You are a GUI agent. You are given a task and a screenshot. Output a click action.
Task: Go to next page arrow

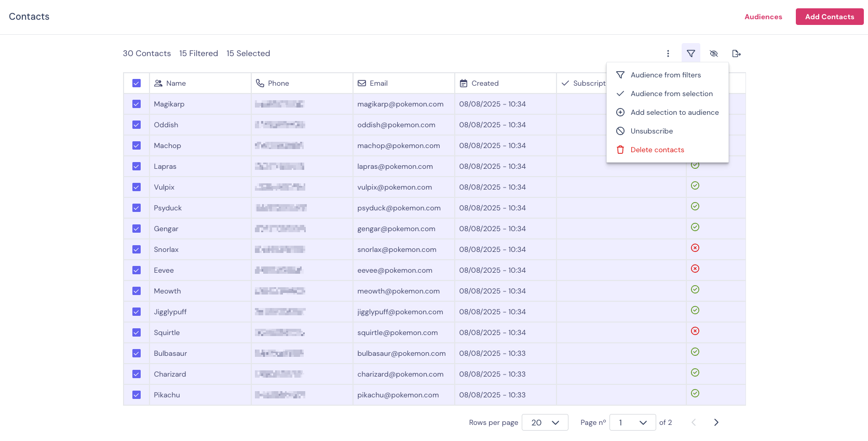pyautogui.click(x=716, y=422)
